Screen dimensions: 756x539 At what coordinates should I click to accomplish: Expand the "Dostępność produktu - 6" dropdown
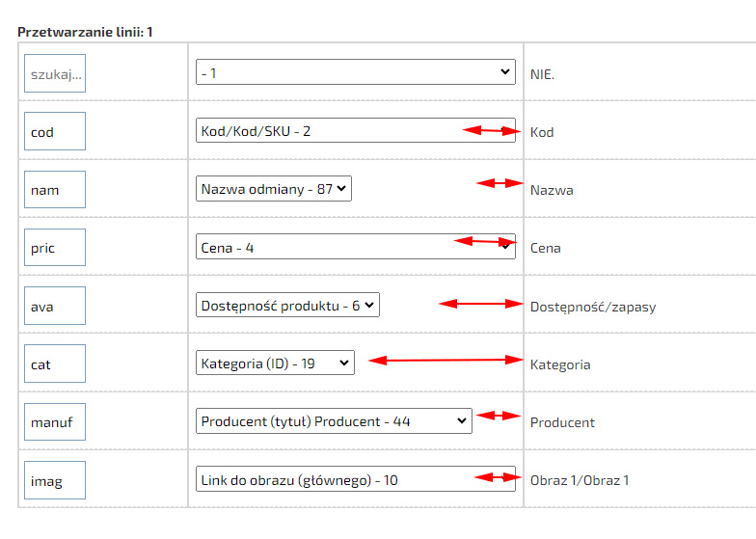[x=287, y=305]
